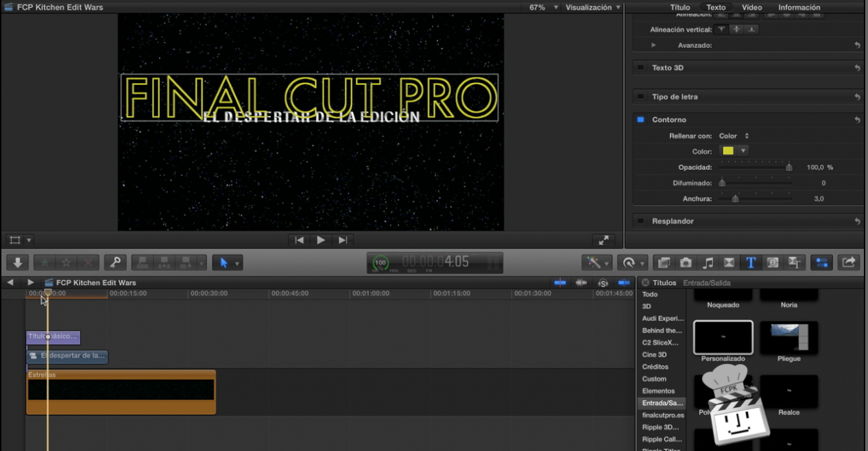Go back in timeline history arrow
The width and height of the screenshot is (868, 451).
[x=10, y=282]
